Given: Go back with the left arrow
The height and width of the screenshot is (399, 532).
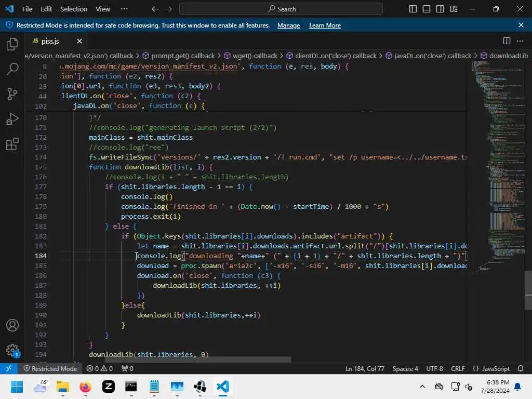Looking at the screenshot, I should click(x=155, y=9).
